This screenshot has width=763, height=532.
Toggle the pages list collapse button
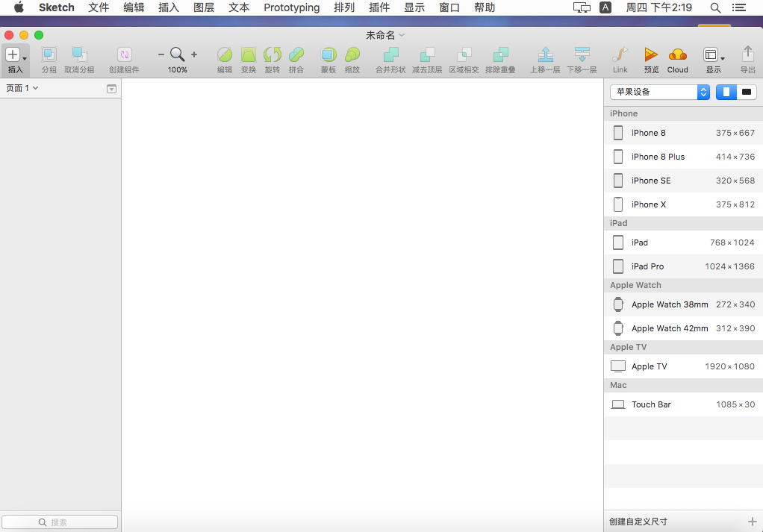tap(111, 89)
